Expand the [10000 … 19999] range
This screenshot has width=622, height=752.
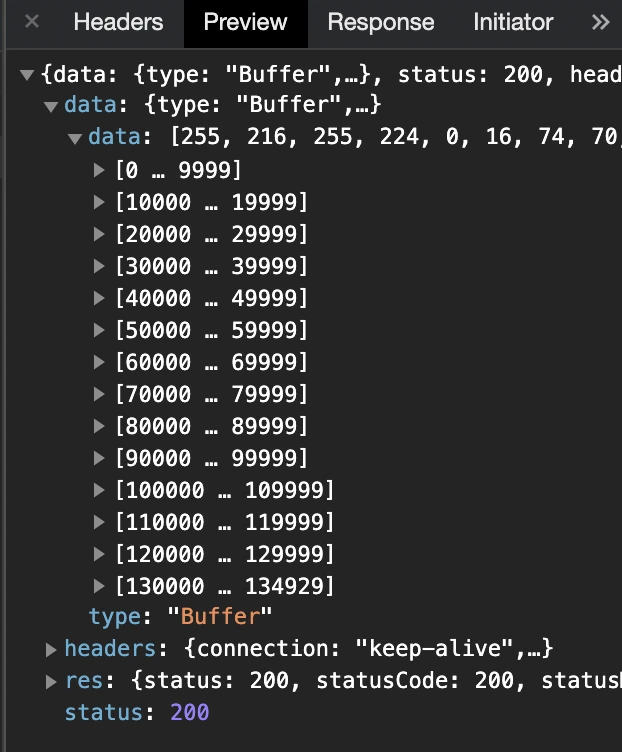(99, 202)
